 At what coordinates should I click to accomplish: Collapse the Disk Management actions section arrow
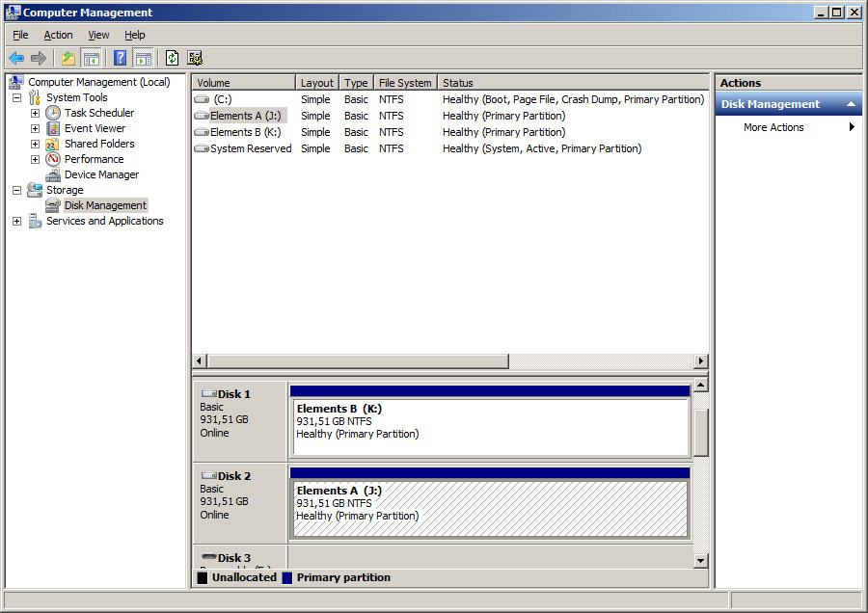point(851,104)
